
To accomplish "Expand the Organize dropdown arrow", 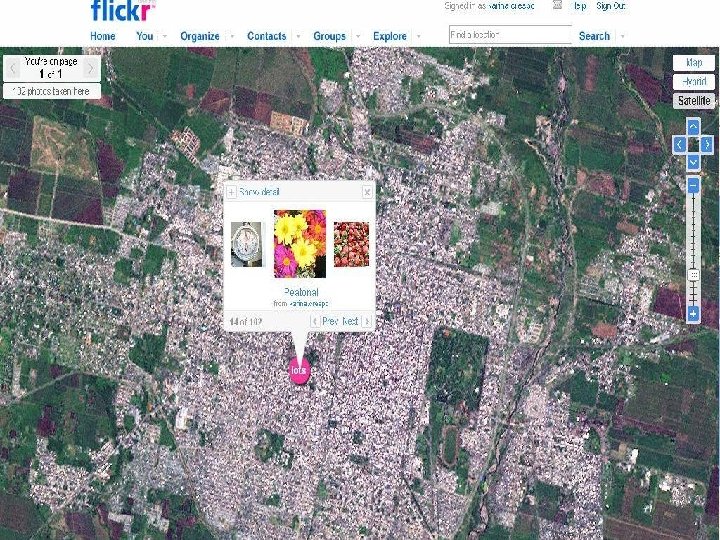I will coord(232,36).
